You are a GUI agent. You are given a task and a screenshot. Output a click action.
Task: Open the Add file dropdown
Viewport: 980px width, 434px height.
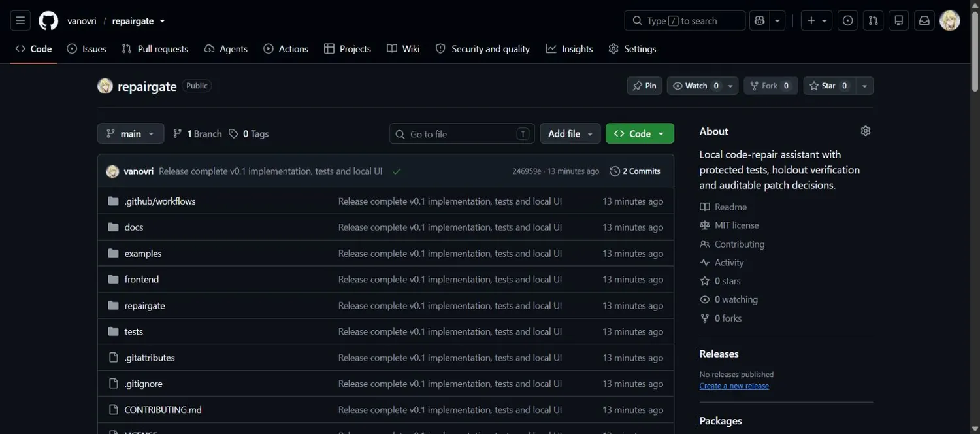(570, 134)
